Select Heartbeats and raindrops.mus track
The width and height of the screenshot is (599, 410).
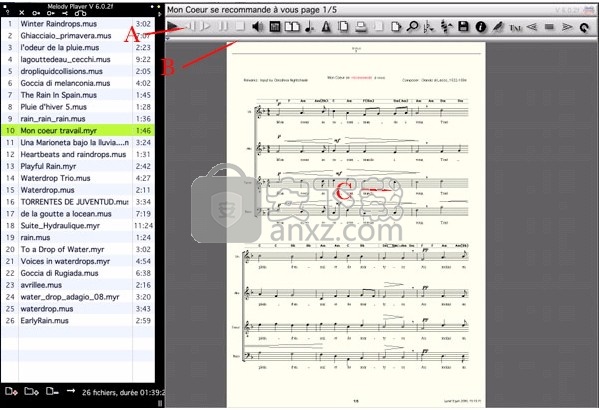pyautogui.click(x=78, y=154)
